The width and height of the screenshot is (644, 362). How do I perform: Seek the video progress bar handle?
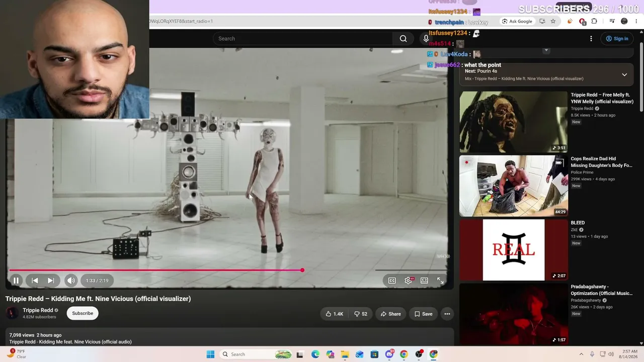pyautogui.click(x=302, y=270)
